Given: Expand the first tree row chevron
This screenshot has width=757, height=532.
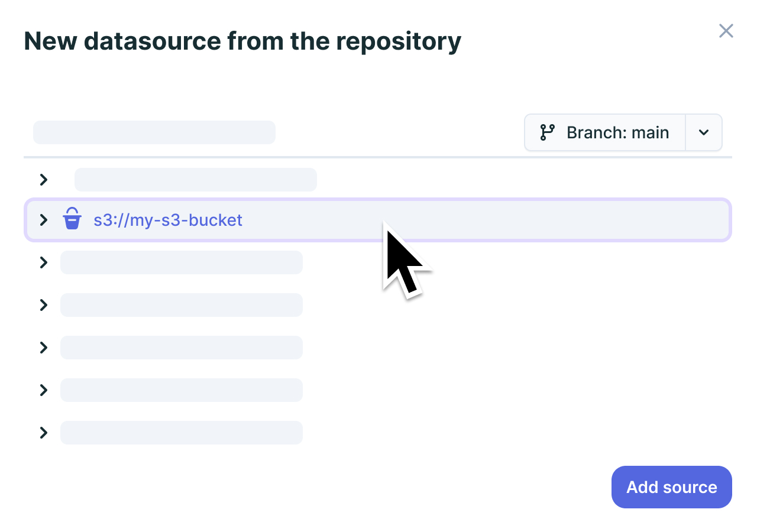Looking at the screenshot, I should pos(43,180).
